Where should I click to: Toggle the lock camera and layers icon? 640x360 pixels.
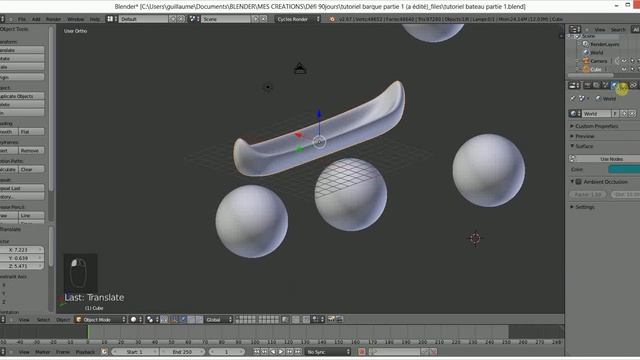tap(285, 320)
